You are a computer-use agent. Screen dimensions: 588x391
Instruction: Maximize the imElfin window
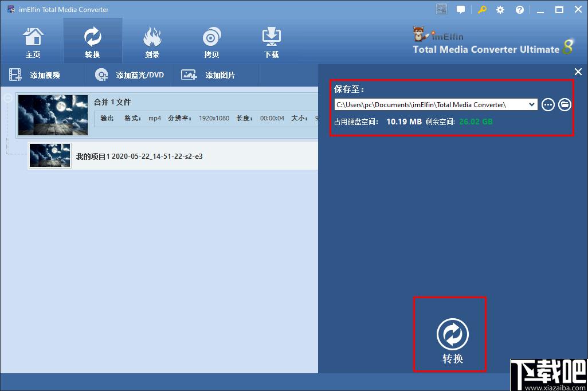[559, 10]
